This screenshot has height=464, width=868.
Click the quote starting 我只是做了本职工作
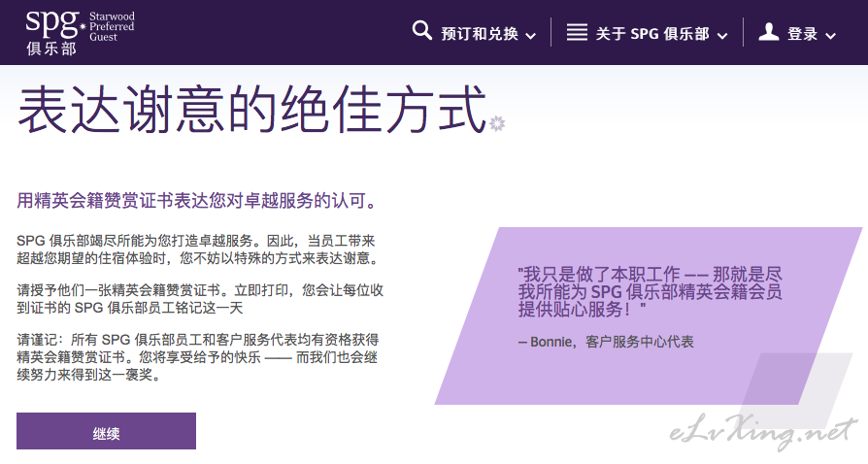click(650, 292)
